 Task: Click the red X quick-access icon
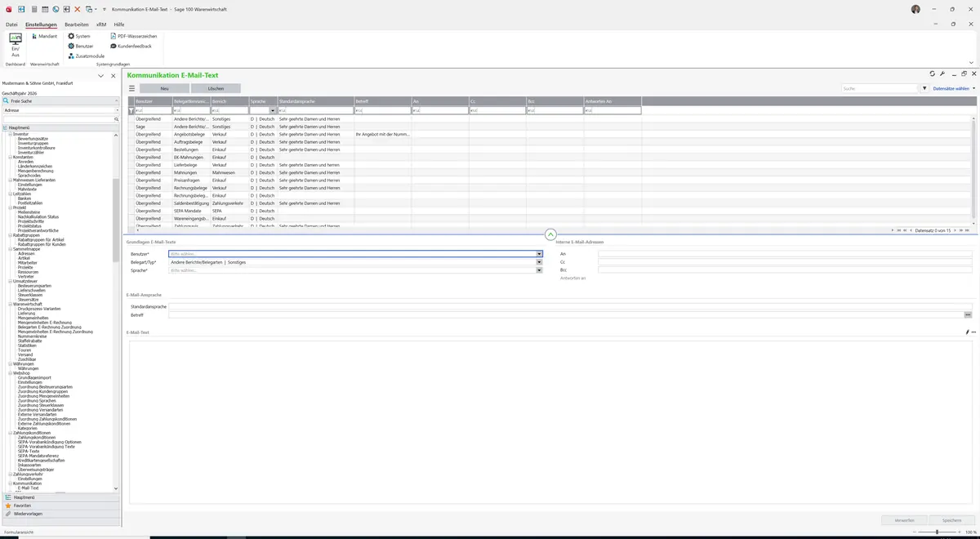pos(78,9)
